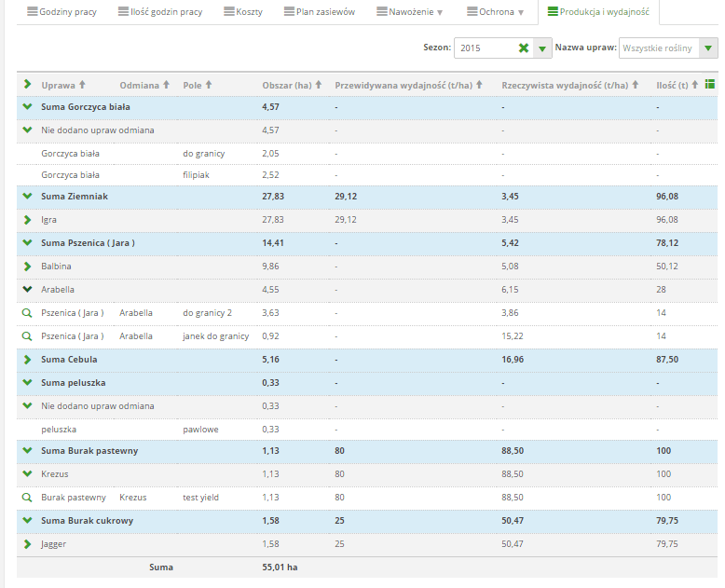Open the column chooser icon in table header
725x588 pixels.
710,84
